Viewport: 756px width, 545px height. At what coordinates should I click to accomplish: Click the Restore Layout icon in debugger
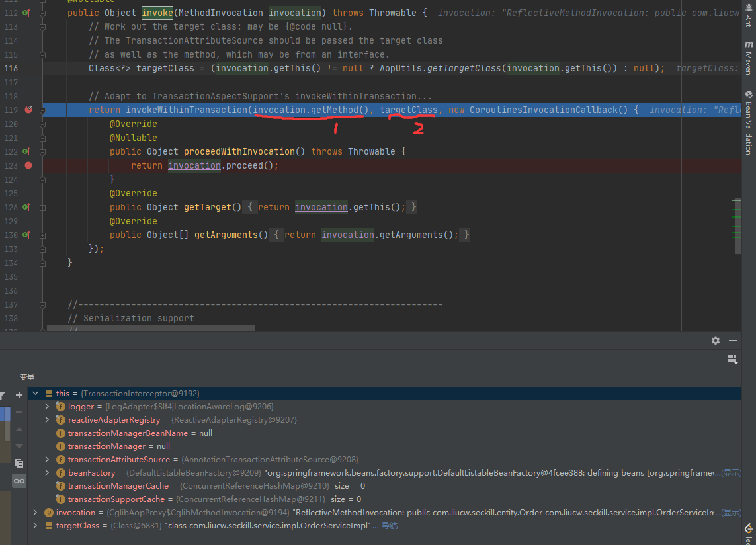tap(732, 359)
